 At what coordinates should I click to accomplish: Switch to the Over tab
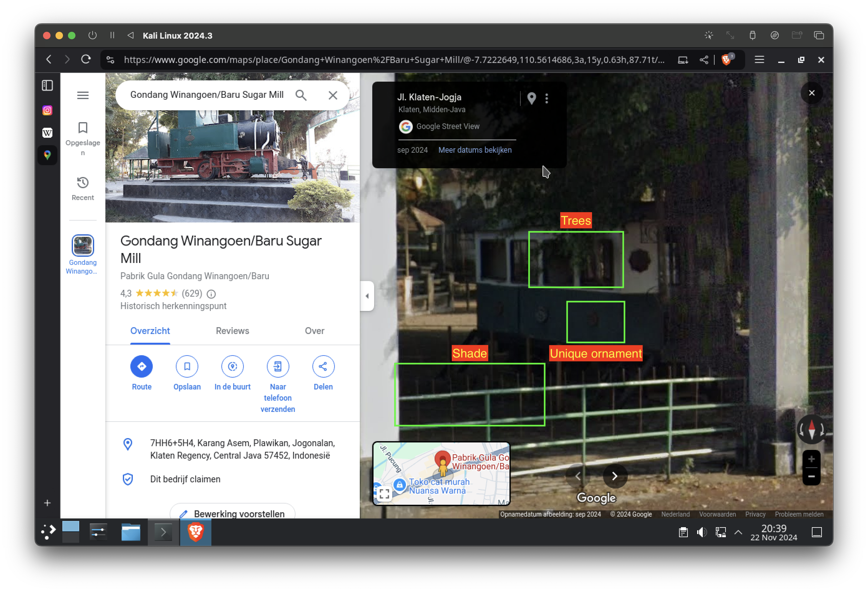315,331
